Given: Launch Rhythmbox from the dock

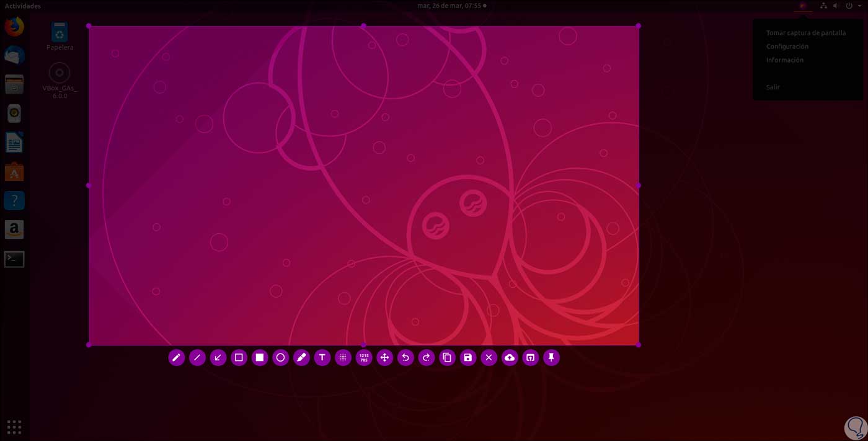Looking at the screenshot, I should coord(14,114).
